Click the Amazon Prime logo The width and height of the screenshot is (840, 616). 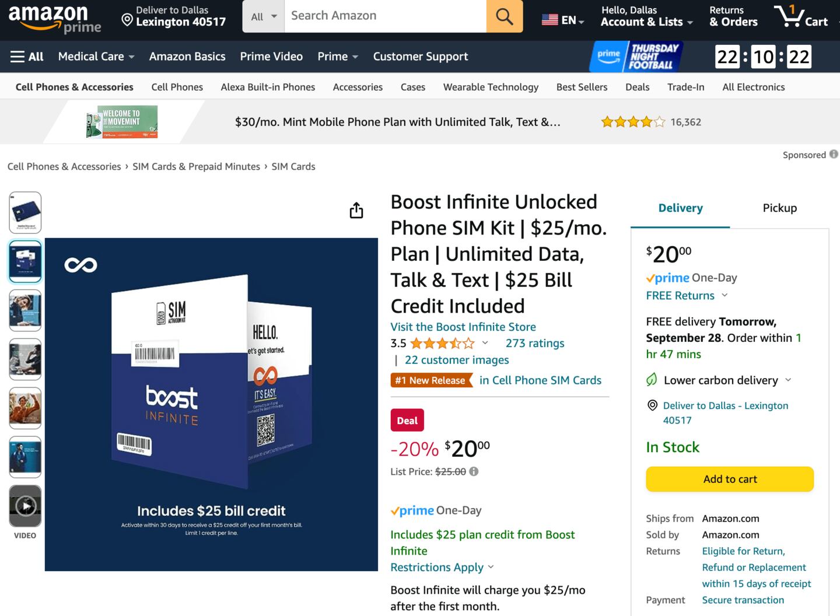click(55, 19)
